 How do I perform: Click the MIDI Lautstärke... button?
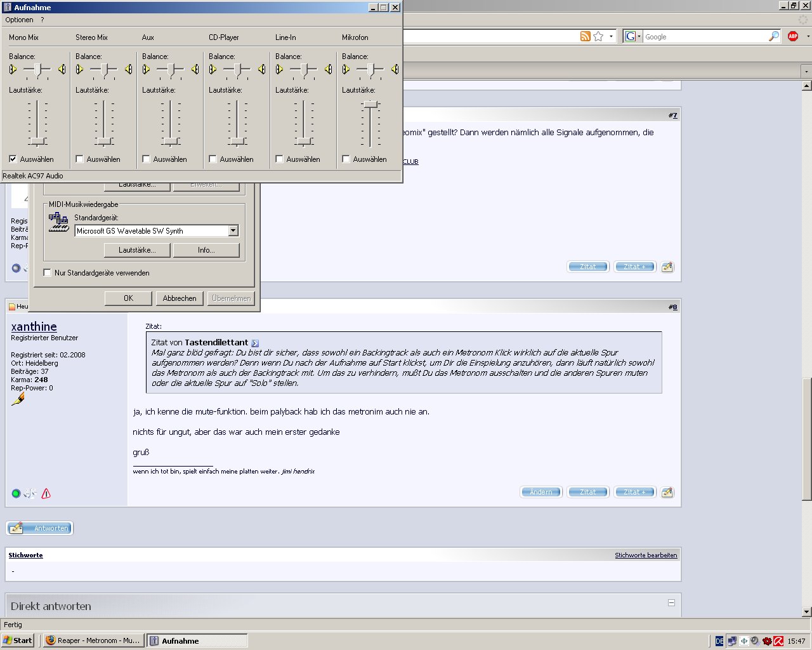click(136, 250)
